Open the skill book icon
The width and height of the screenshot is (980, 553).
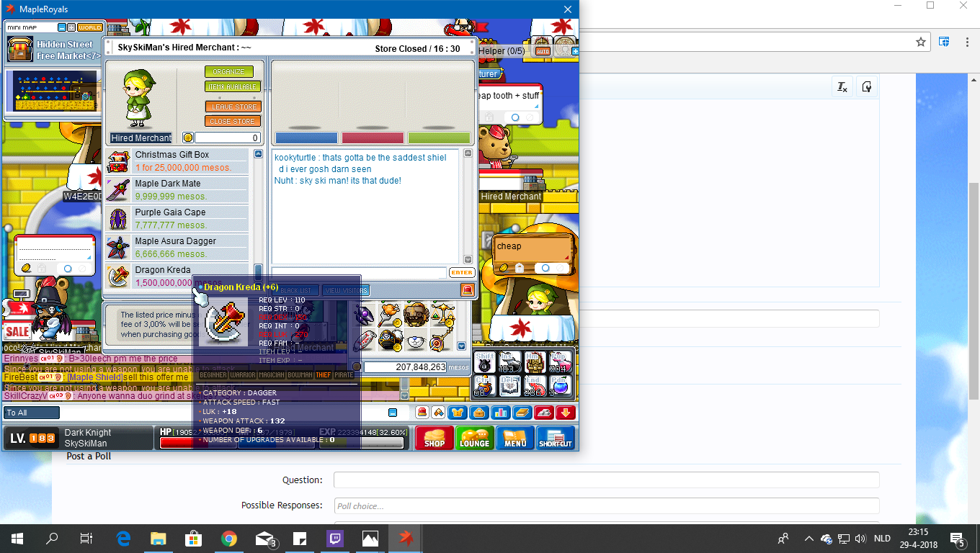[522, 413]
